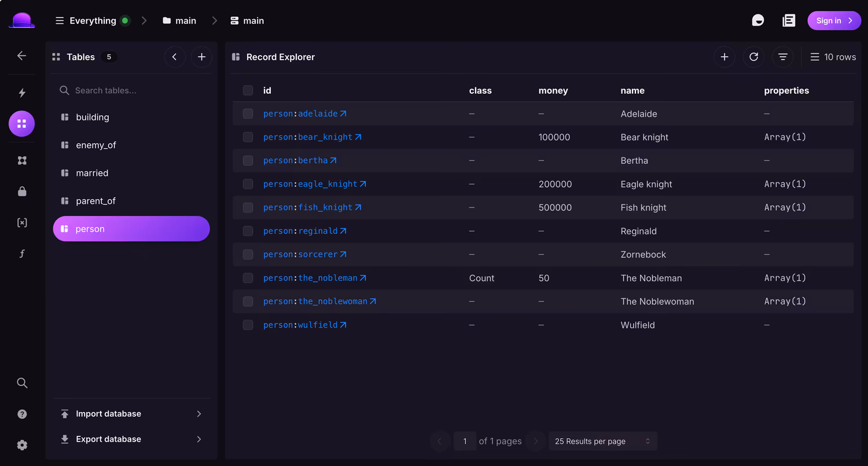Select the married table
Screen dimensions: 868x466
131,173
